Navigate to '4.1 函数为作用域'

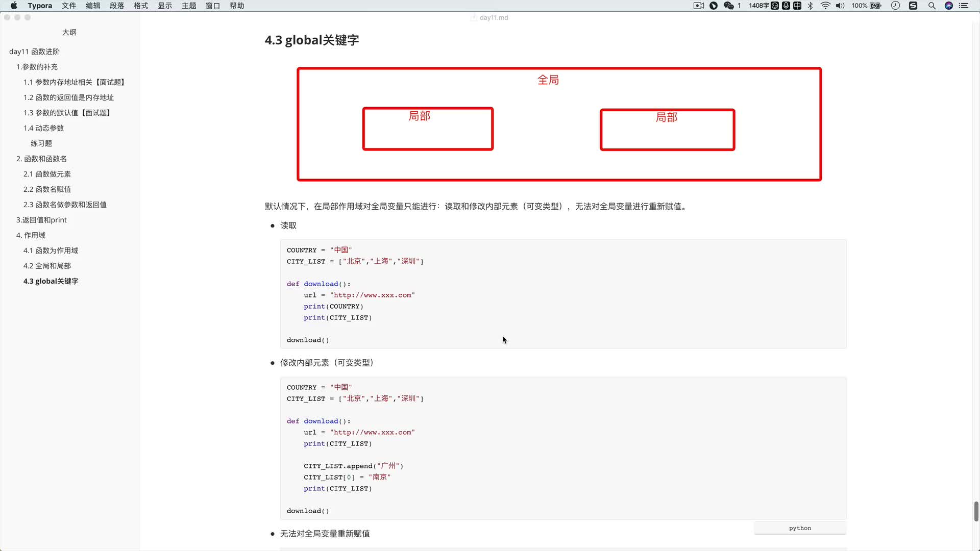coord(51,251)
